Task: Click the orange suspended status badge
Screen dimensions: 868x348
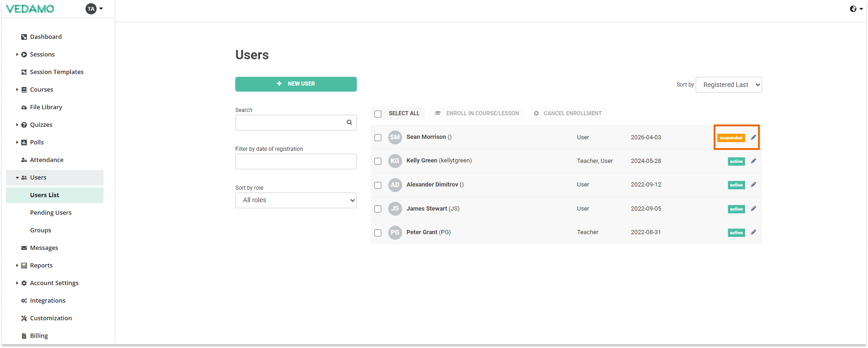Action: point(731,138)
